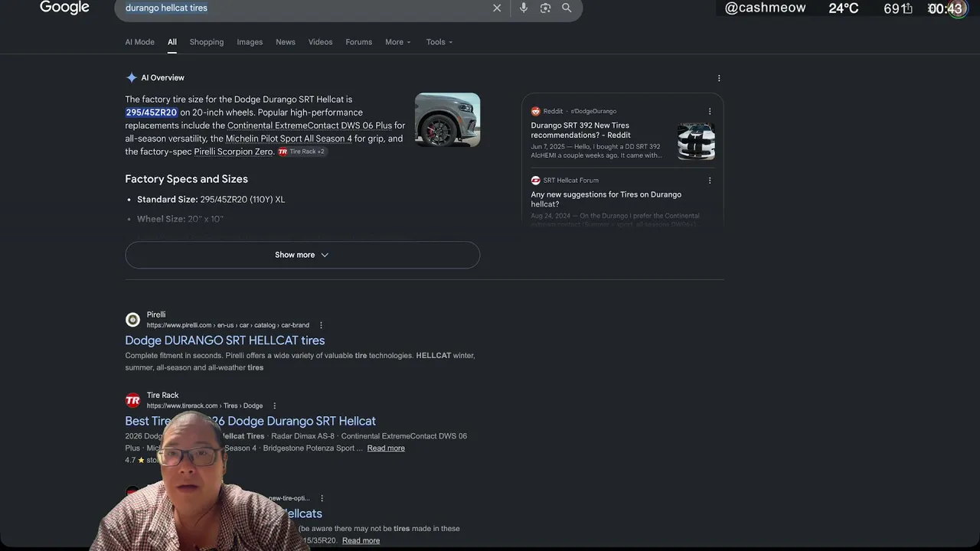Click the 'Wheel Size: 20" x 10"' bullet
Screen dimensions: 980x551
pyautogui.click(x=181, y=220)
